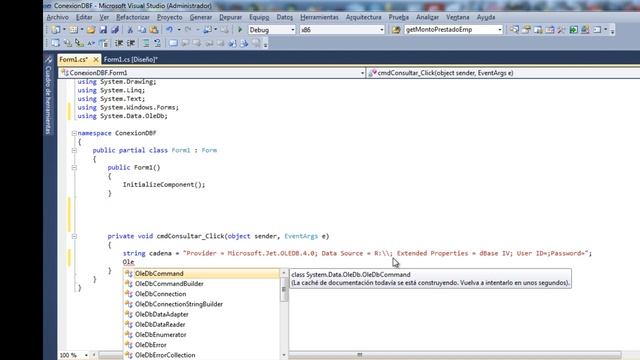Select the Form1.cs code tab
The image size is (640, 360).
pyautogui.click(x=73, y=60)
